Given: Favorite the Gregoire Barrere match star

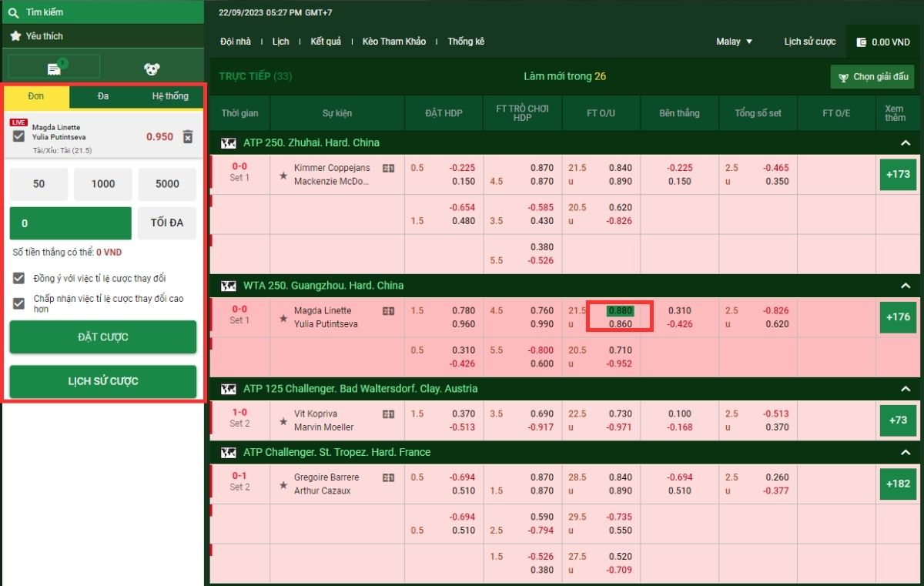Looking at the screenshot, I should [283, 485].
